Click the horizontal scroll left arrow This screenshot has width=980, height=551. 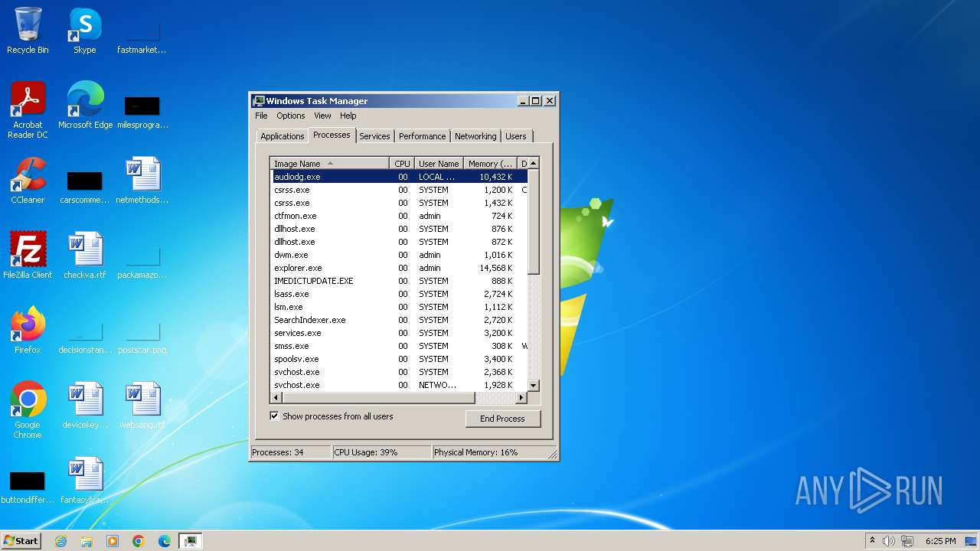[276, 398]
